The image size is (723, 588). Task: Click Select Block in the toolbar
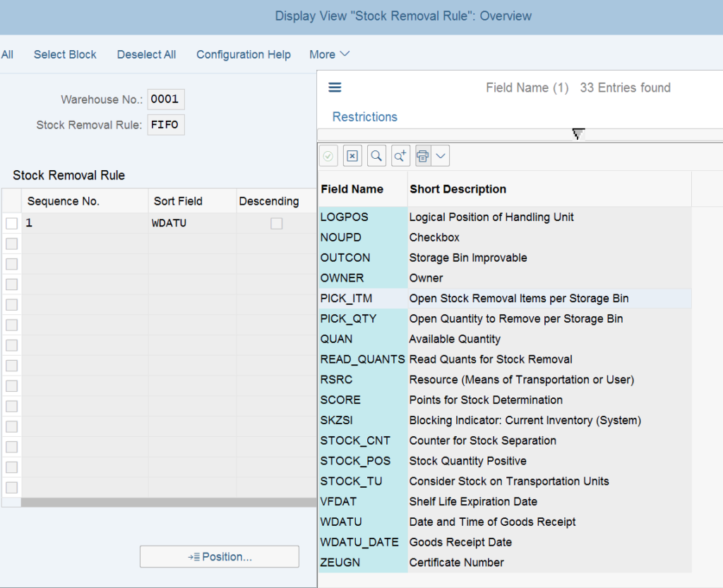[x=65, y=54]
